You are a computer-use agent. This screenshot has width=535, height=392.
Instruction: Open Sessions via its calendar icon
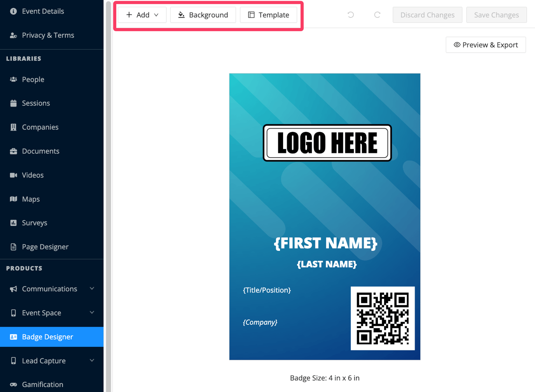pos(14,103)
